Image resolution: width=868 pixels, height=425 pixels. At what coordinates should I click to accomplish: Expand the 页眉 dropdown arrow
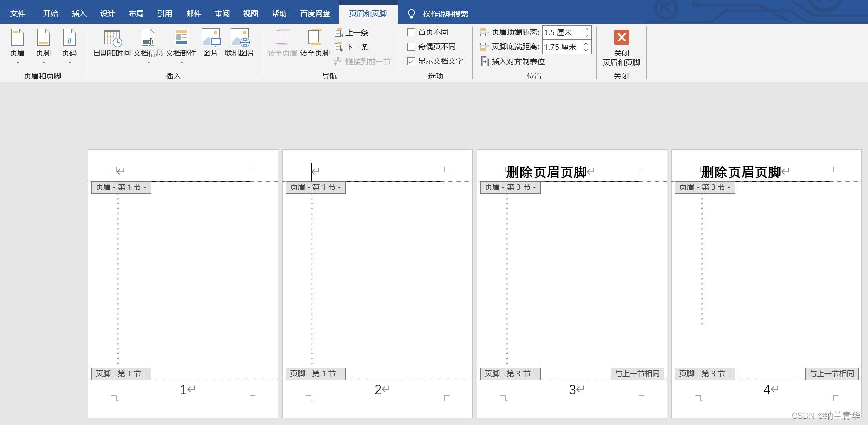(x=18, y=63)
